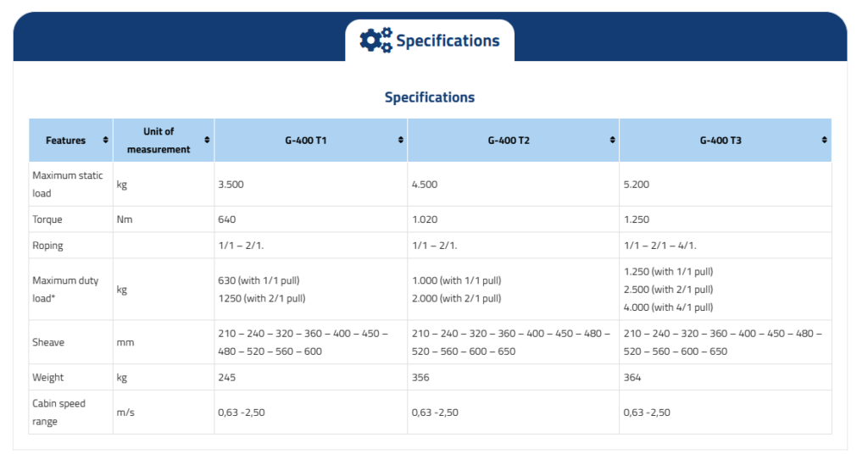
Task: Click the Unit of measurement sort arrows
Action: (208, 140)
